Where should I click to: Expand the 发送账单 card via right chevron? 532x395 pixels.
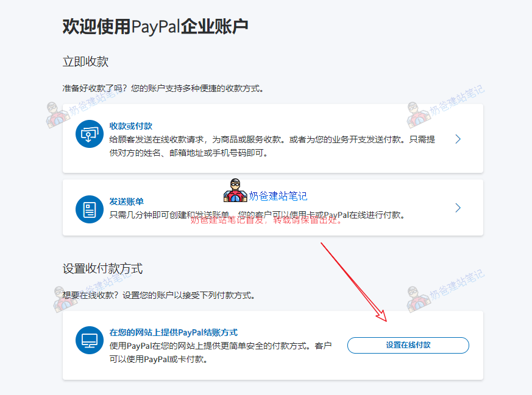click(458, 208)
